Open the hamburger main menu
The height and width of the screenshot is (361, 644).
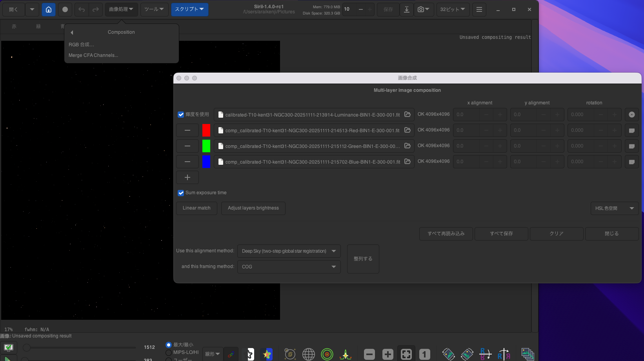click(479, 9)
